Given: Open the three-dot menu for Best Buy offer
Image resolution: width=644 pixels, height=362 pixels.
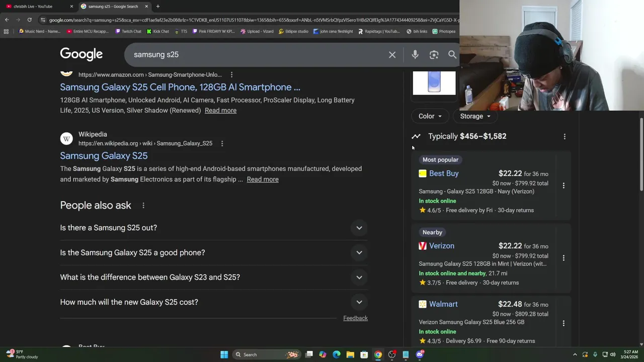Looking at the screenshot, I should point(563,186).
